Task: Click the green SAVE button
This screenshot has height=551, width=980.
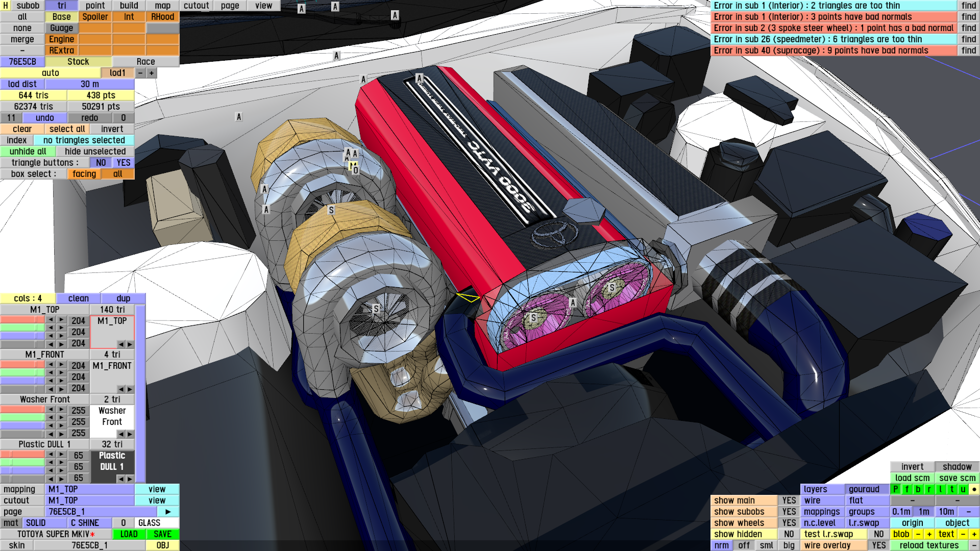Action: click(x=162, y=534)
